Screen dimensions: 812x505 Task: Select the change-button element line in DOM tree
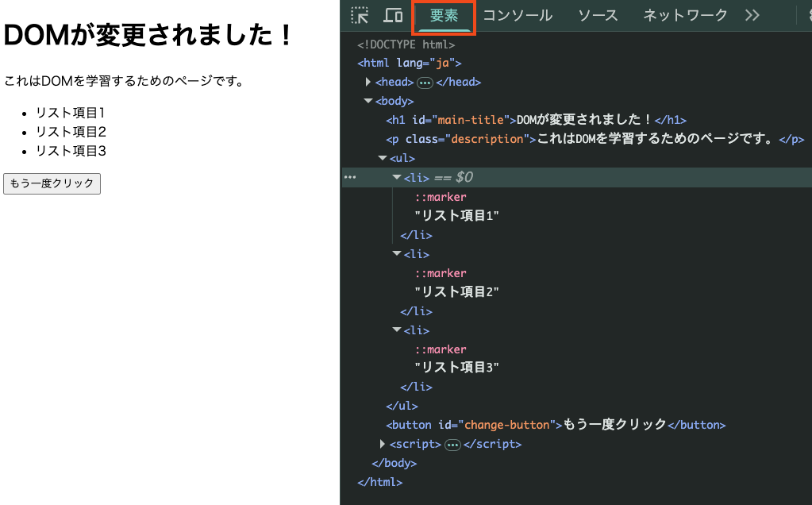pos(556,425)
